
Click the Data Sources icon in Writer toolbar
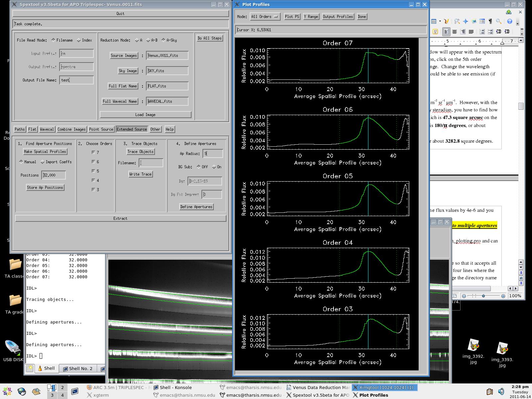(x=482, y=21)
